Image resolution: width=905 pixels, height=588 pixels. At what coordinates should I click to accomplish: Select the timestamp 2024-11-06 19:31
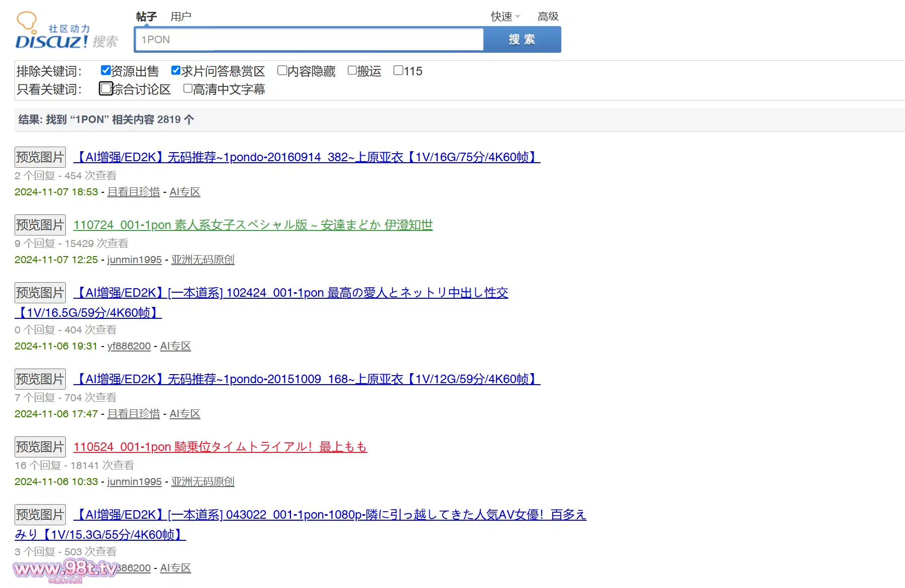coord(56,346)
